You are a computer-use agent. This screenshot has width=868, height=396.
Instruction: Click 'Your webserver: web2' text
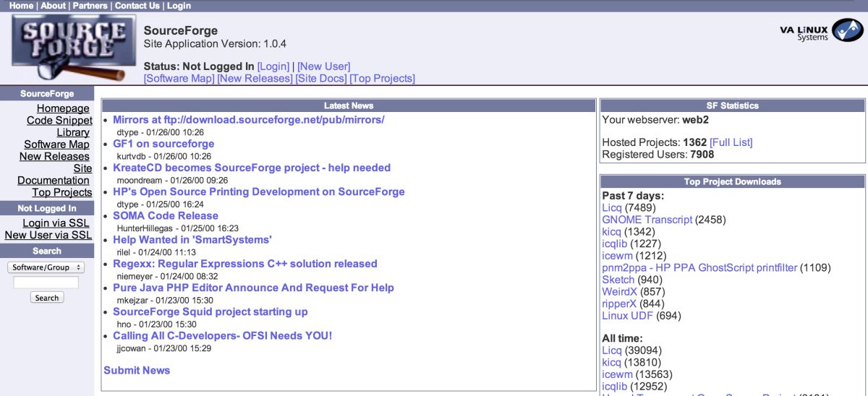(x=654, y=119)
